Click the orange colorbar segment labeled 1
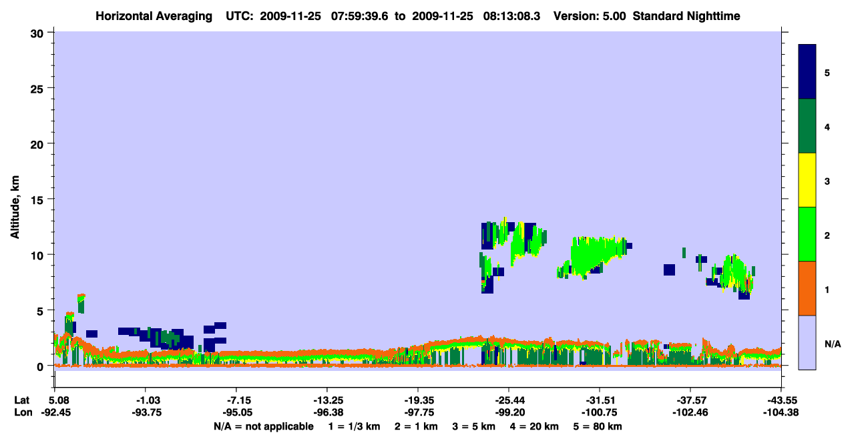868x445 pixels. (807, 288)
